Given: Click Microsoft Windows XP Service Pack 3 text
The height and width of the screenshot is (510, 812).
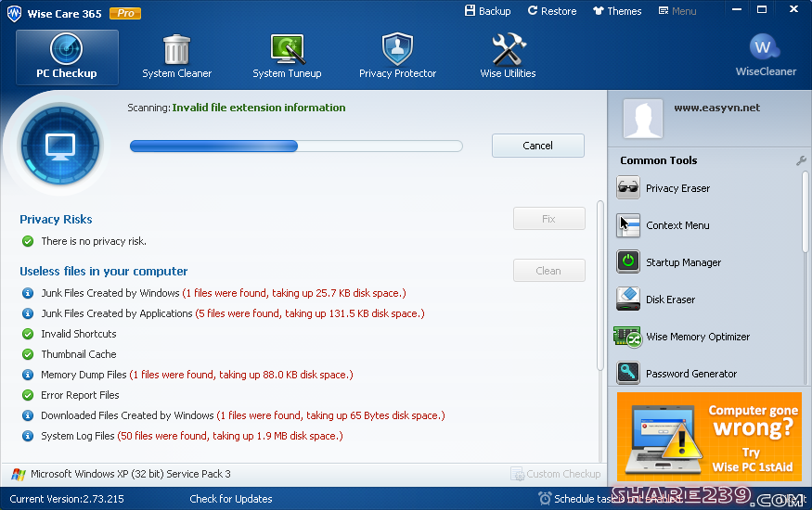Looking at the screenshot, I should coord(131,474).
